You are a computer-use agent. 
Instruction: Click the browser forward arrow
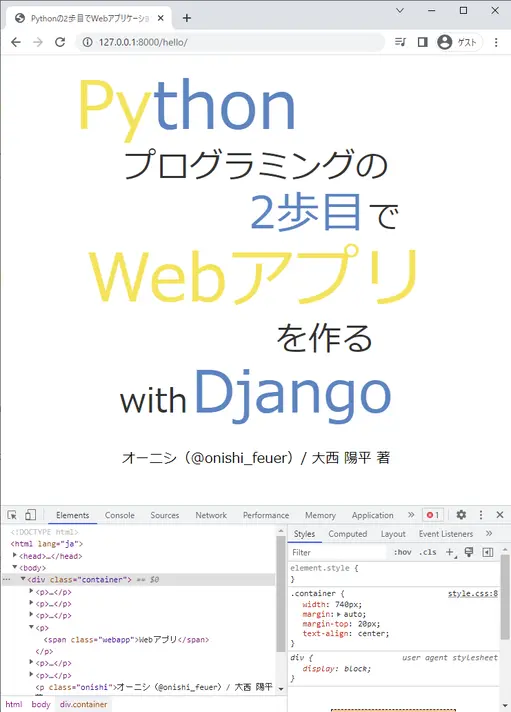pos(38,42)
